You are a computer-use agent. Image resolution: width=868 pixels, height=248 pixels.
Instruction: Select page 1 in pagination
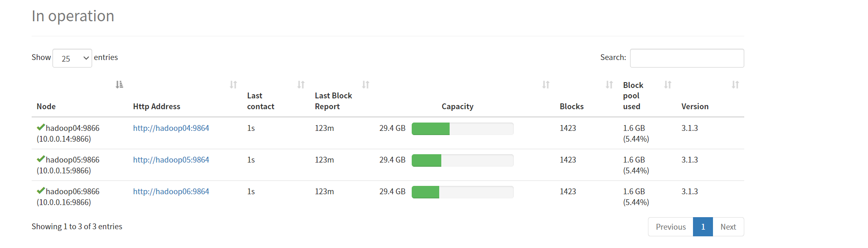[x=703, y=227]
